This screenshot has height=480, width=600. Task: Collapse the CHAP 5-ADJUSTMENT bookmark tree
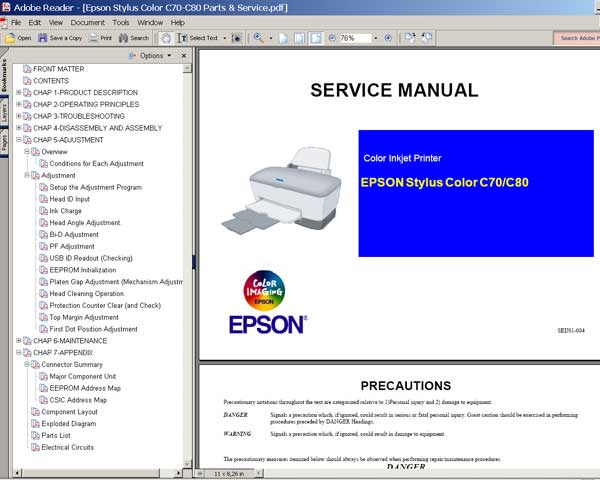pos(19,140)
